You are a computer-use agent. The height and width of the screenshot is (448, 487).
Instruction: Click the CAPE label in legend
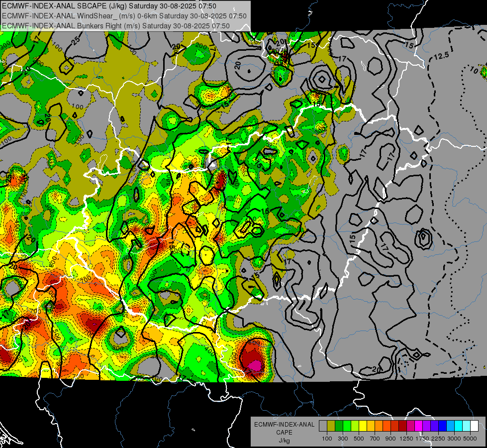point(284,432)
